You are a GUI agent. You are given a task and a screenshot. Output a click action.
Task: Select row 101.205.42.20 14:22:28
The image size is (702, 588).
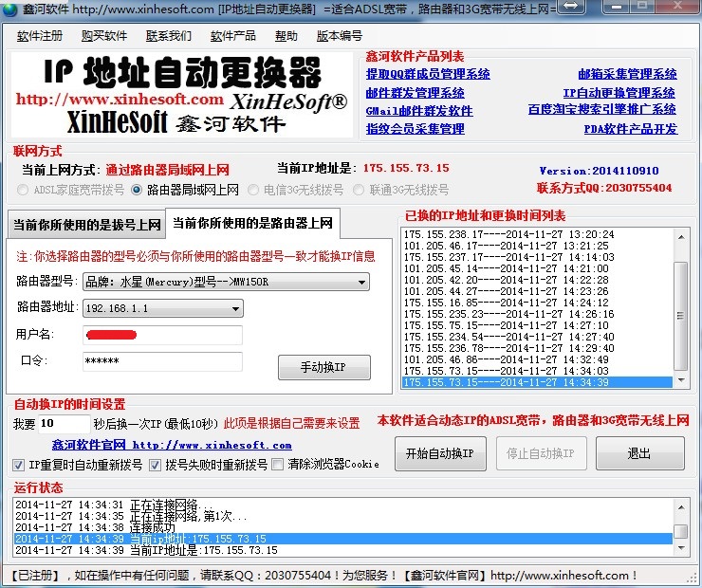538,280
